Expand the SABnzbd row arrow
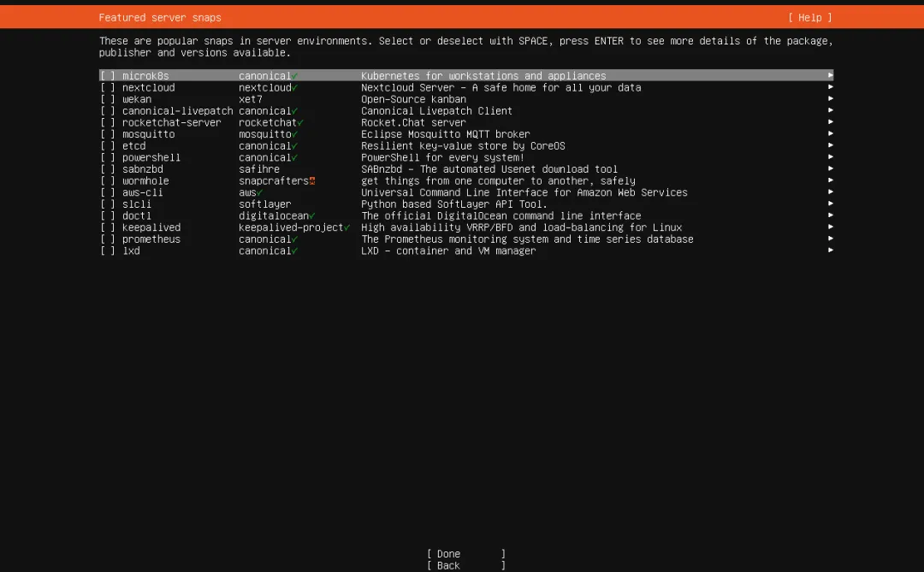This screenshot has height=572, width=924. 830,168
